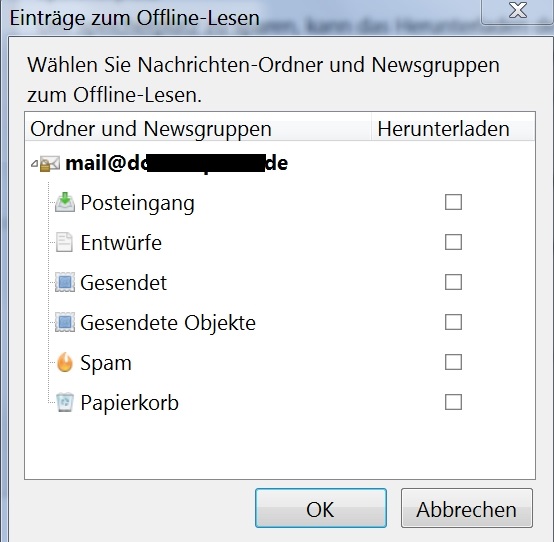Tick the Entwürfe download checkbox
This screenshot has width=554, height=542.
point(453,242)
